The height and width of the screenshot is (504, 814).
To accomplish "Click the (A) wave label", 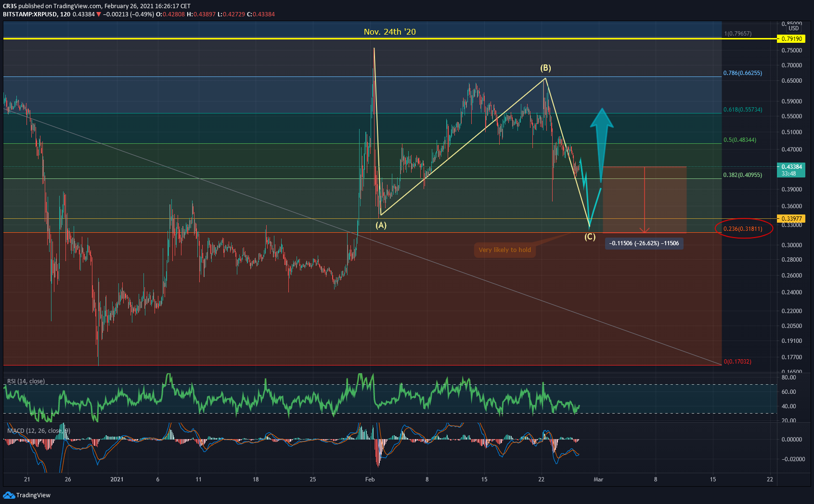I will (381, 225).
